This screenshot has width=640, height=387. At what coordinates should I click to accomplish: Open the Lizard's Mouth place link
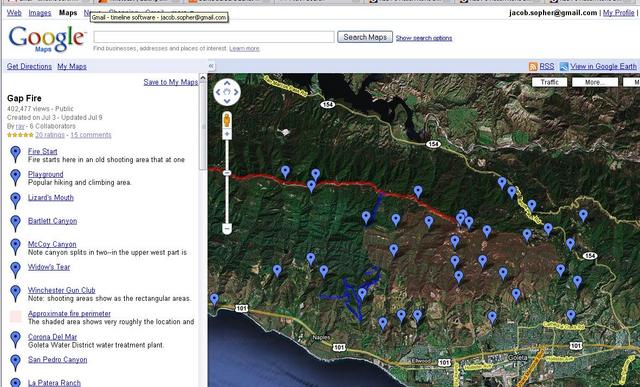click(x=51, y=198)
